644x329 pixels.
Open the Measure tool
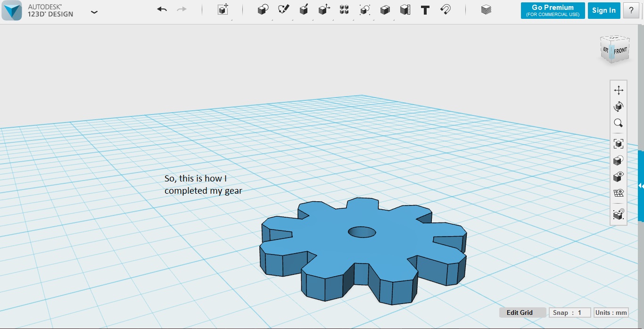point(405,9)
